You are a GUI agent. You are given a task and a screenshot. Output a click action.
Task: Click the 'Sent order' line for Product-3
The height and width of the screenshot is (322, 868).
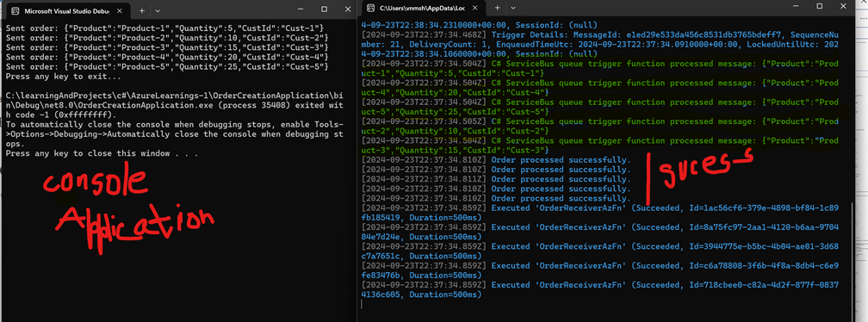point(167,47)
